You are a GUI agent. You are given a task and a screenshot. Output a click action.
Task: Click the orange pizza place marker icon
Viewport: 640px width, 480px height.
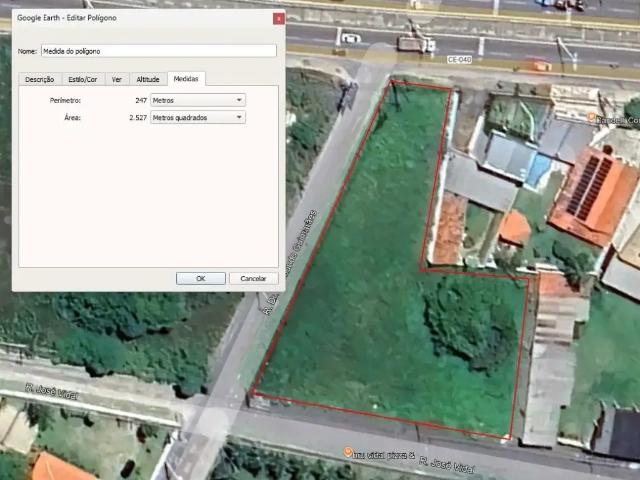[348, 452]
